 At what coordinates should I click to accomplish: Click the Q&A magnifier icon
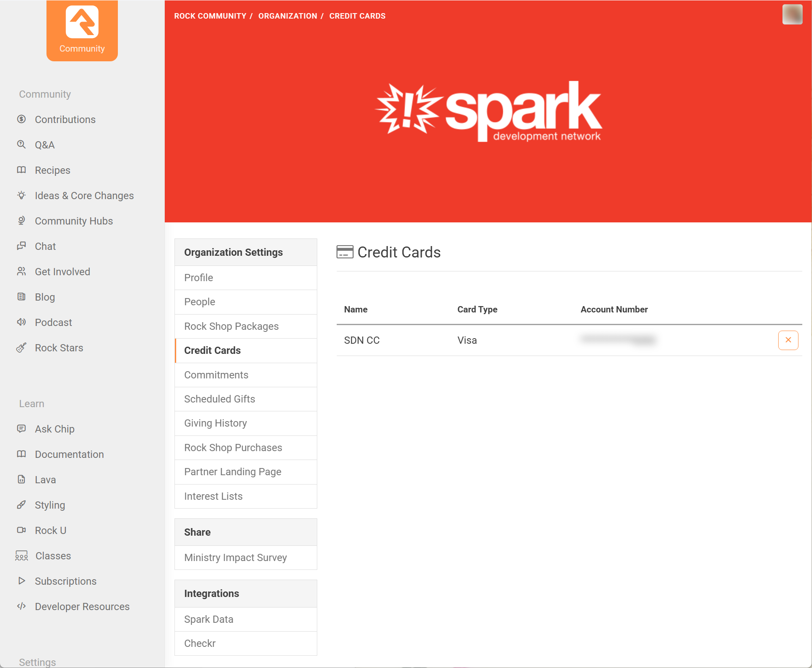point(22,145)
